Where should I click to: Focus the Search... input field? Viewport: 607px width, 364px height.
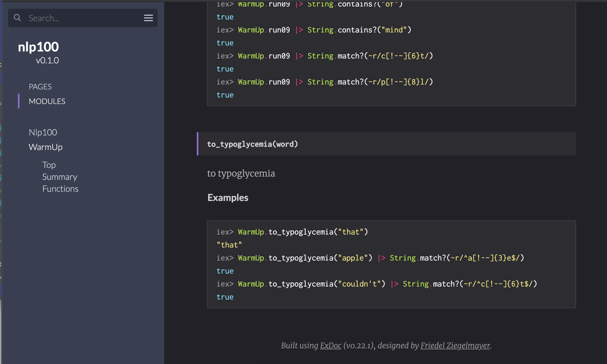(83, 18)
